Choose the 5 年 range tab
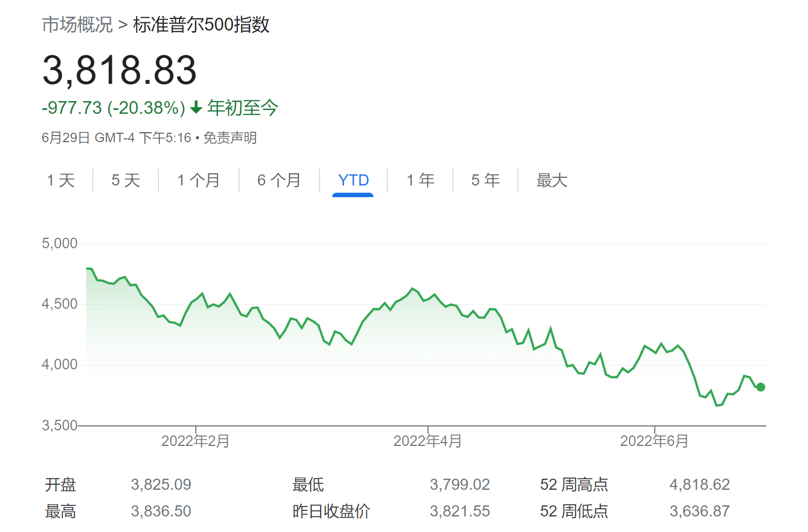The width and height of the screenshot is (808, 532). pos(486,180)
